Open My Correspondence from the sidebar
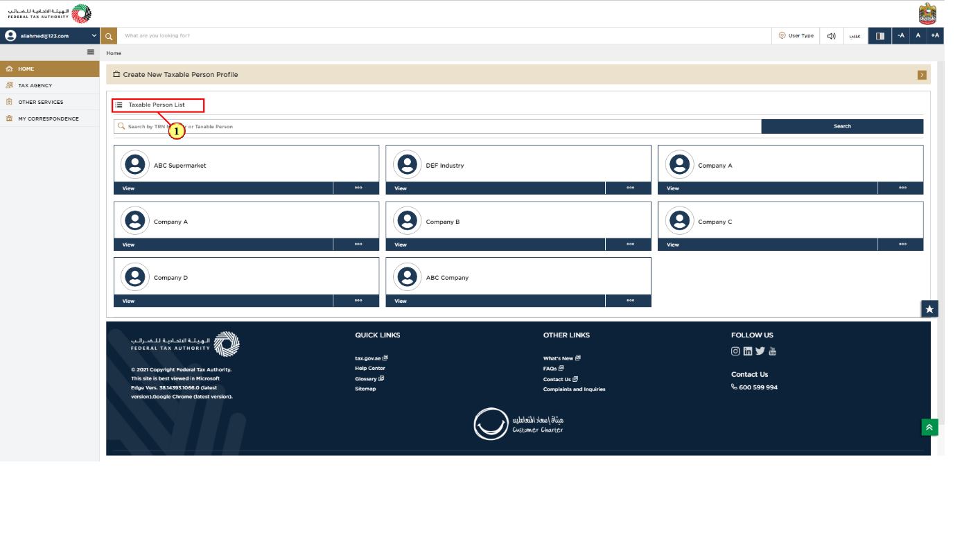980x555 pixels. [x=50, y=118]
